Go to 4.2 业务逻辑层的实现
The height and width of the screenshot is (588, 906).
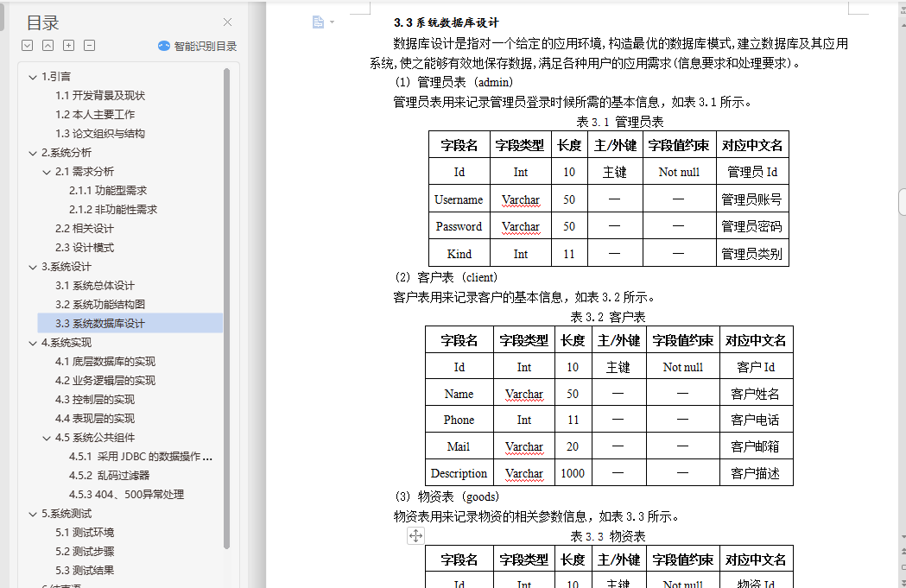[105, 381]
